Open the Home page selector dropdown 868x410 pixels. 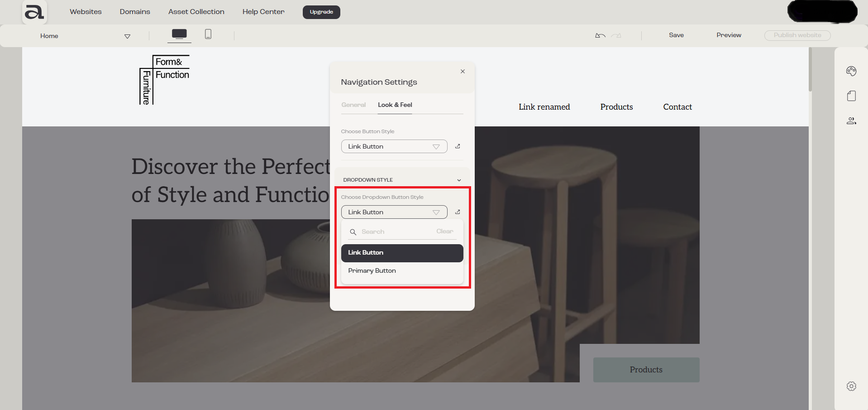(x=85, y=36)
